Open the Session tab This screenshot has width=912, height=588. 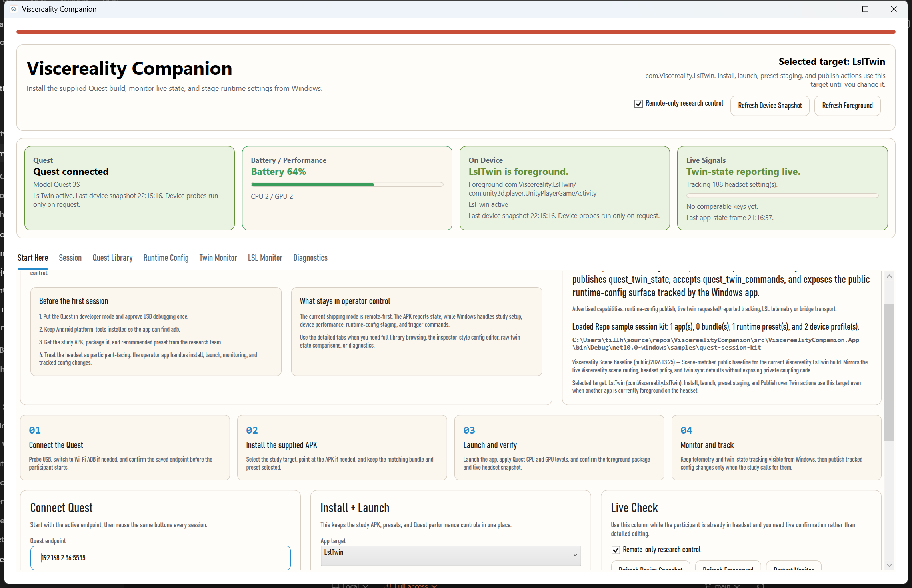coord(70,258)
